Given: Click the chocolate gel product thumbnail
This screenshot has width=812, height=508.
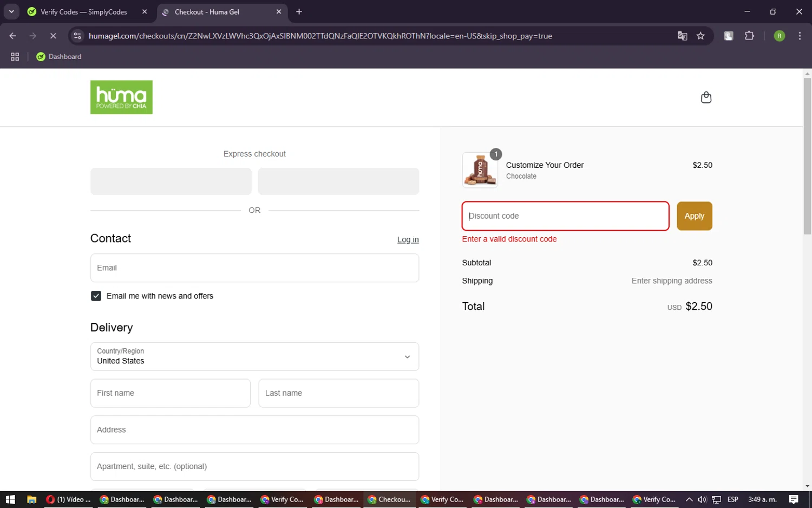Looking at the screenshot, I should coord(480,170).
